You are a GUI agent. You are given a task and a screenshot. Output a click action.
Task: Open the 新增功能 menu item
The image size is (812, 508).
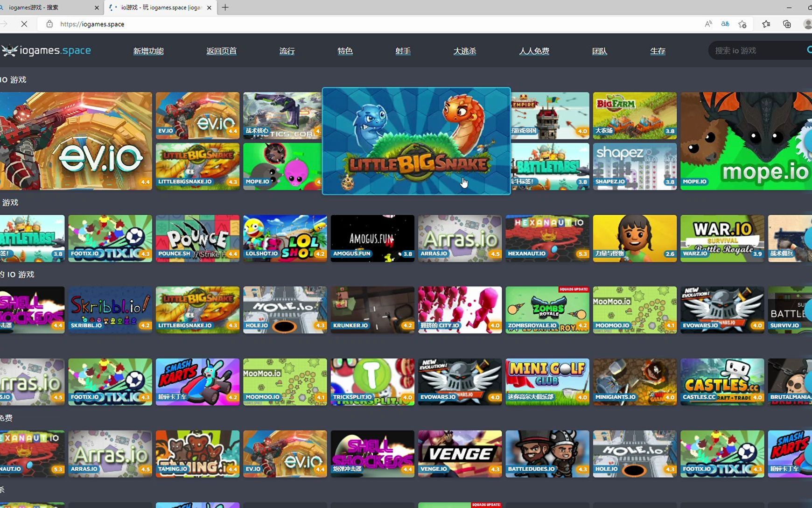[148, 51]
